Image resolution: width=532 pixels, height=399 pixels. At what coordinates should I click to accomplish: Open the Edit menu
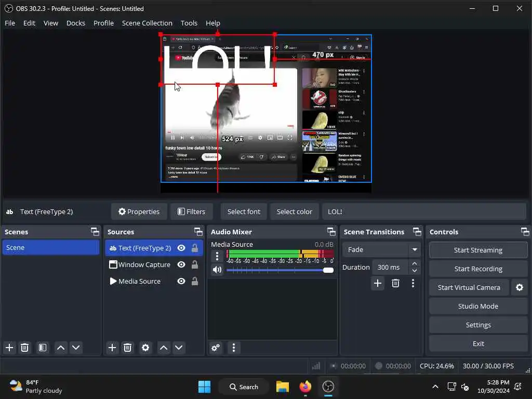[29, 23]
